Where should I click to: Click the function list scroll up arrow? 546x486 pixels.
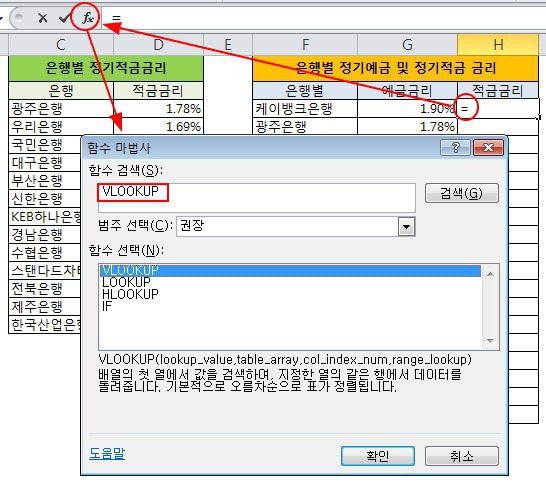tap(490, 274)
